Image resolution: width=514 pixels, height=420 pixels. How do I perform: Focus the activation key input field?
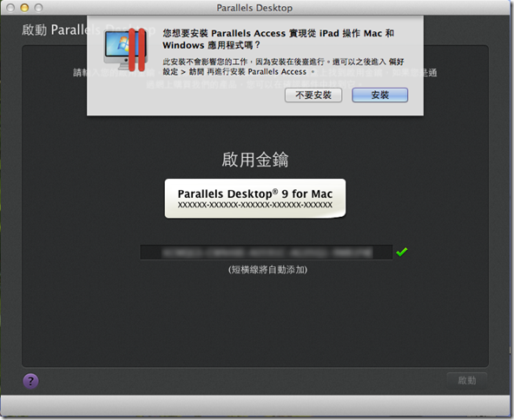point(267,253)
